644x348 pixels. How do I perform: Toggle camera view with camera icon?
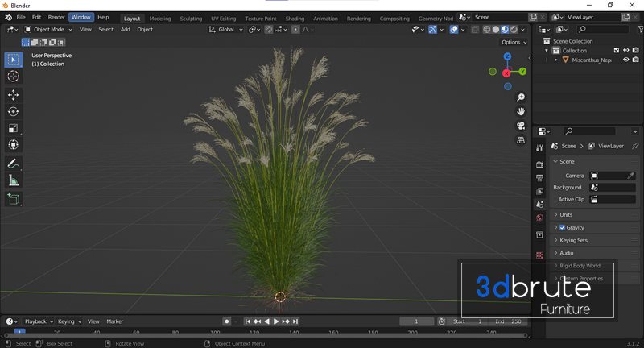pyautogui.click(x=521, y=126)
